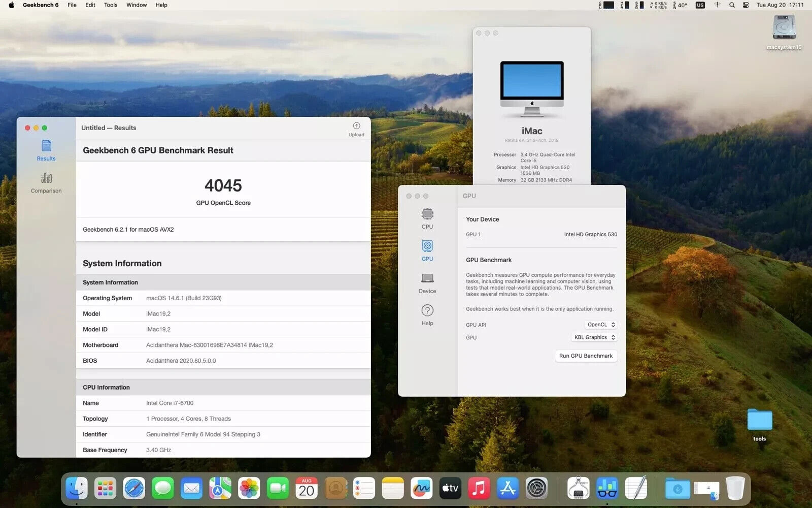Viewport: 812px width, 508px height.
Task: Click Run GPU Benchmark button
Action: click(x=586, y=356)
